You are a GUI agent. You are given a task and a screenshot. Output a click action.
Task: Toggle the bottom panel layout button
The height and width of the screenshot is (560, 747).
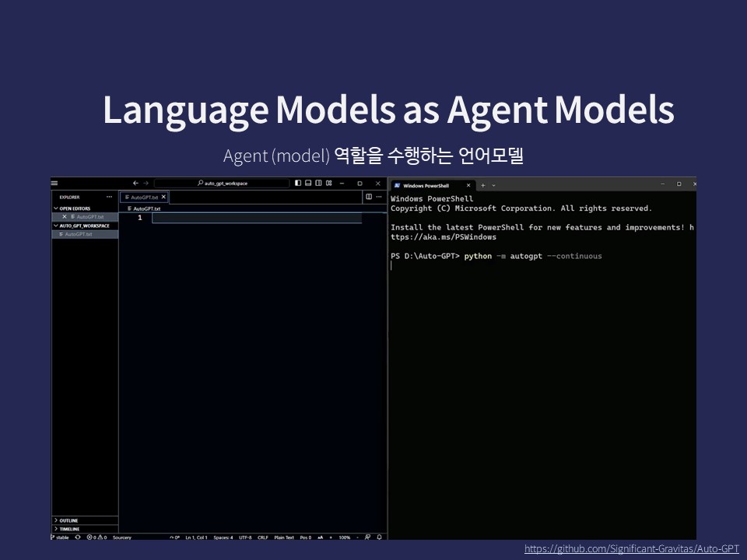coord(308,184)
